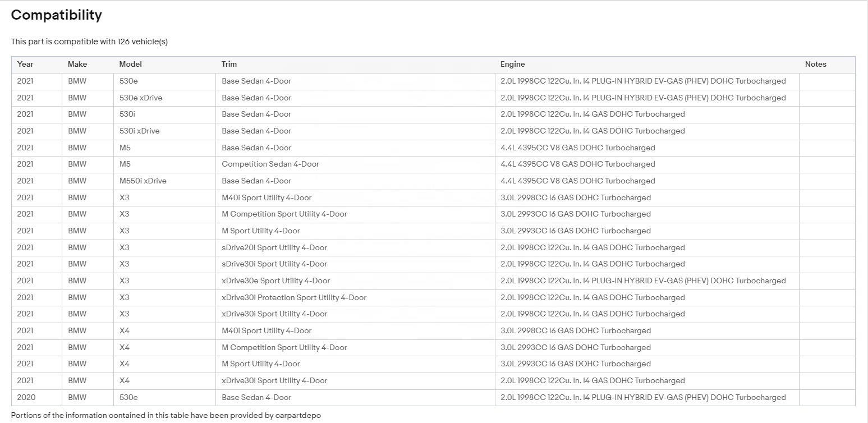Click the X4 row's "M40i Sport Utility 4-Door" trim

(x=267, y=330)
